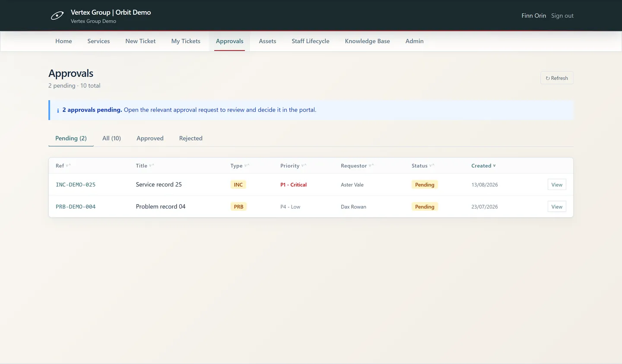Show the All (10) approvals tab

(x=111, y=139)
